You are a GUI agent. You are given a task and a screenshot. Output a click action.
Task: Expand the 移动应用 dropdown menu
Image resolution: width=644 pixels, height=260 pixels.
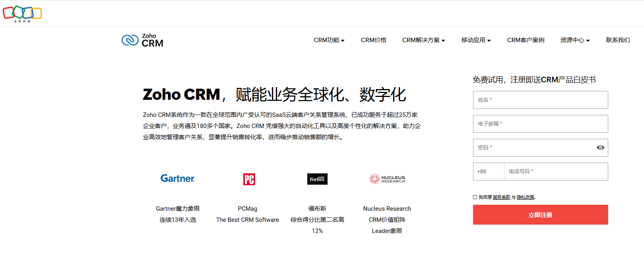(476, 40)
